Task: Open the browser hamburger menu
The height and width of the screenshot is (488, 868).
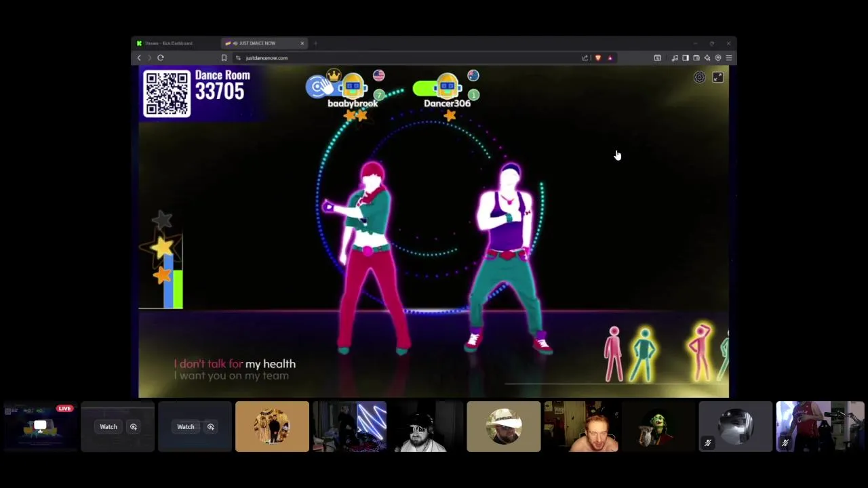Action: (729, 58)
